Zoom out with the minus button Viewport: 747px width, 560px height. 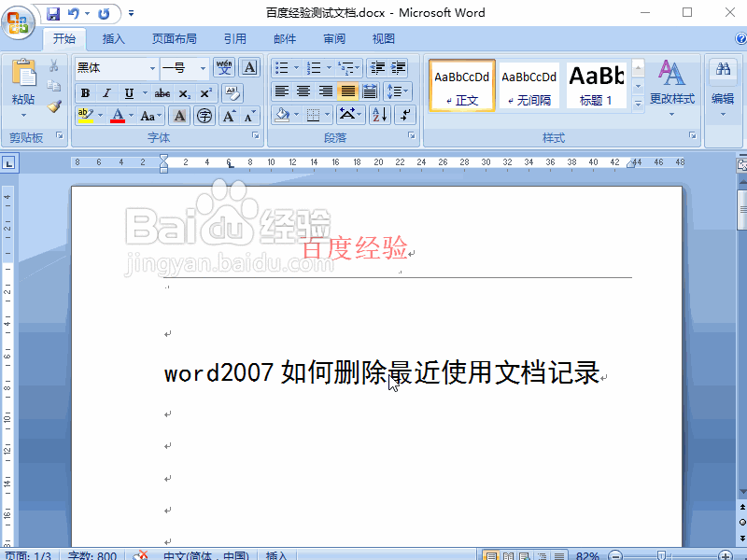[615, 555]
